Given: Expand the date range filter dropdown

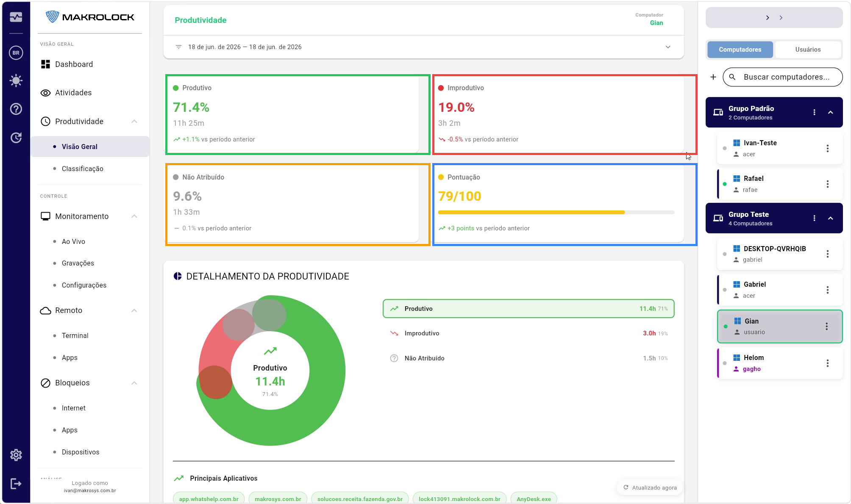Looking at the screenshot, I should (668, 47).
